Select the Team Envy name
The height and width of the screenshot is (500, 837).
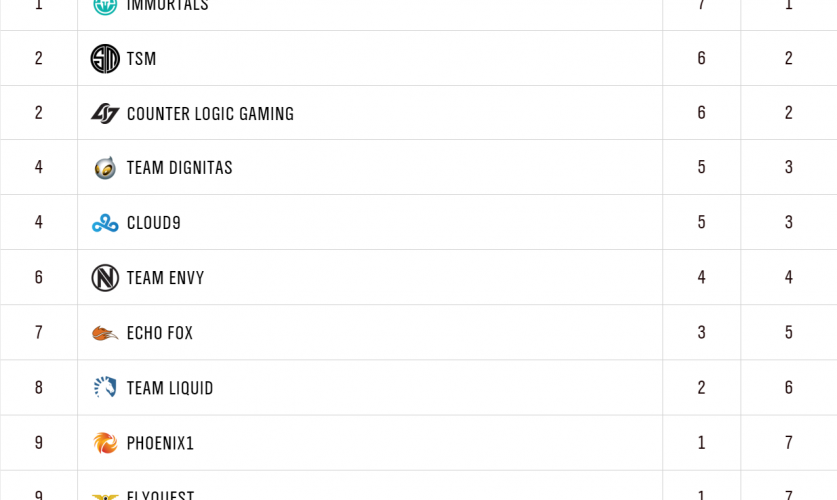click(165, 278)
